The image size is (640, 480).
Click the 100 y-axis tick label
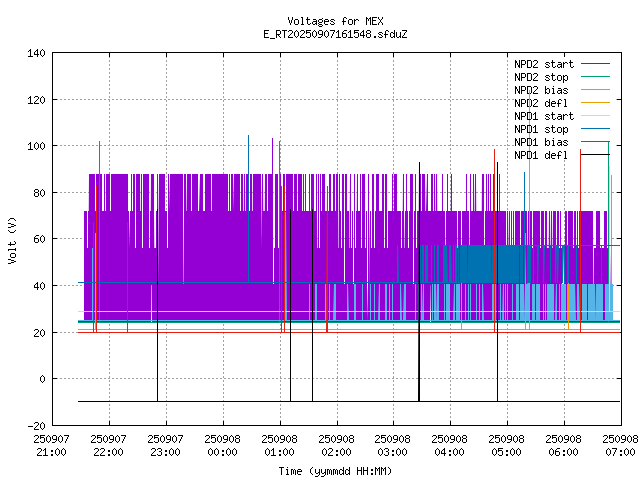[35, 146]
